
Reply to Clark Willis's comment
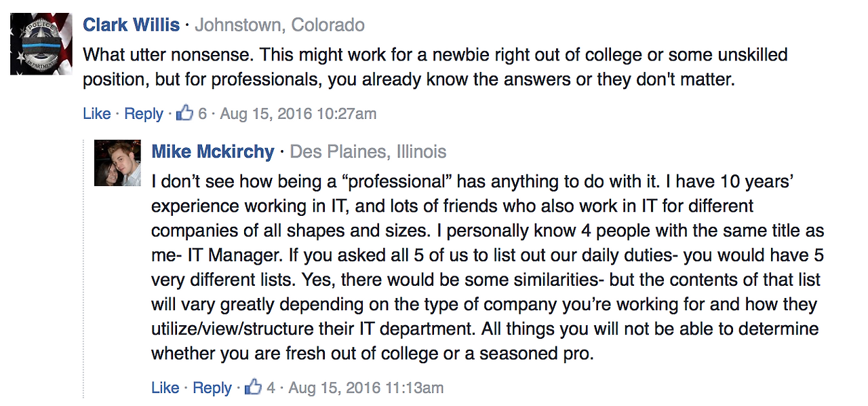144,114
